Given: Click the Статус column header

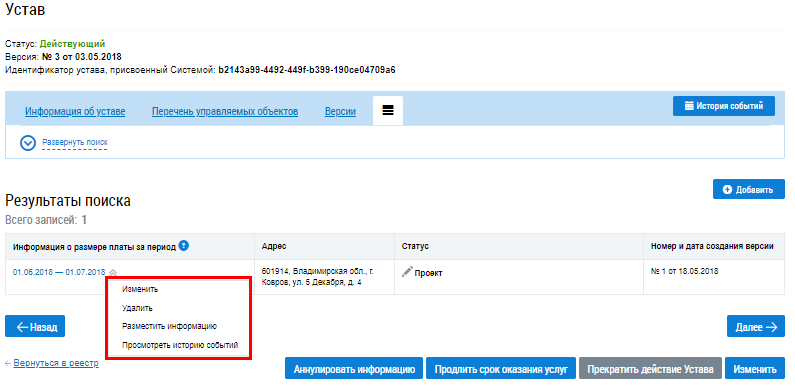Looking at the screenshot, I should pyautogui.click(x=415, y=246).
